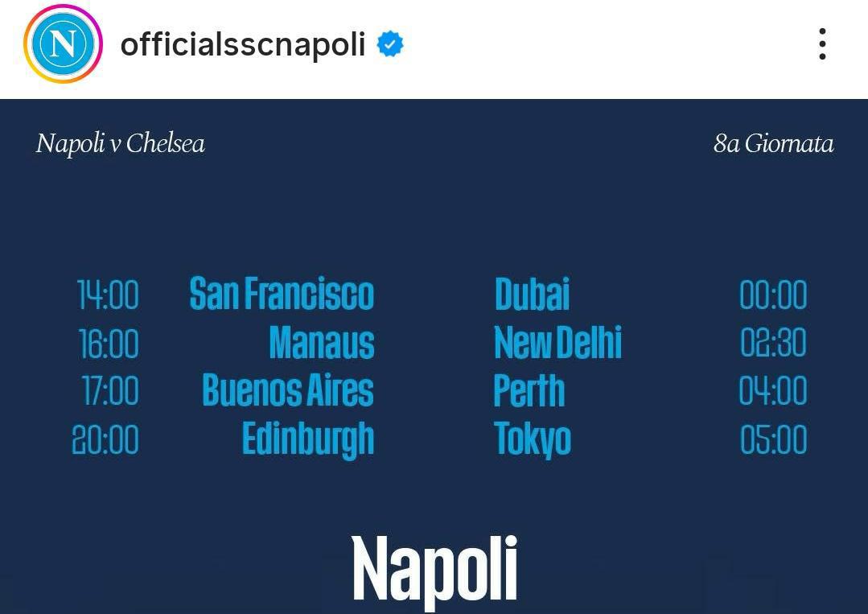Open the three-dot post options menu
The width and height of the screenshot is (868, 614).
pos(822,44)
